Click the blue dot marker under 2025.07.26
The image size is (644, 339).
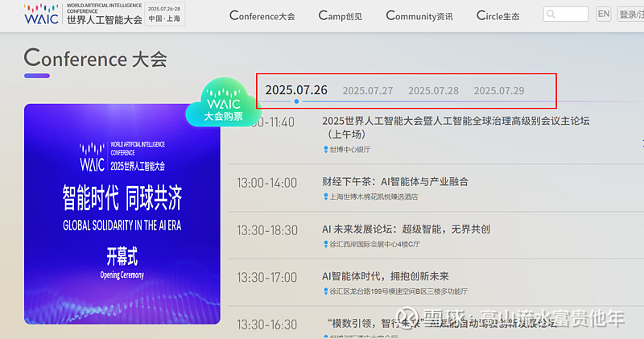296,101
